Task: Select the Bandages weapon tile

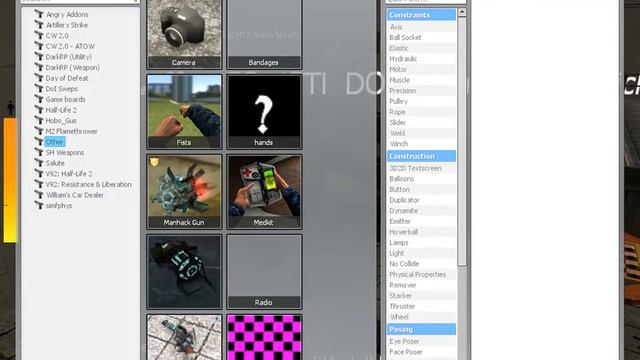Action: coord(264,34)
